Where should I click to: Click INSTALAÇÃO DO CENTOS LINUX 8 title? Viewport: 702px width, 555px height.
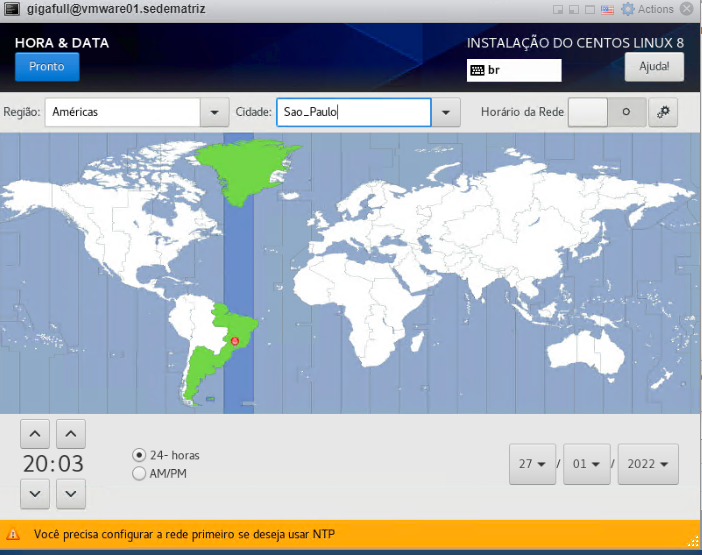[575, 43]
